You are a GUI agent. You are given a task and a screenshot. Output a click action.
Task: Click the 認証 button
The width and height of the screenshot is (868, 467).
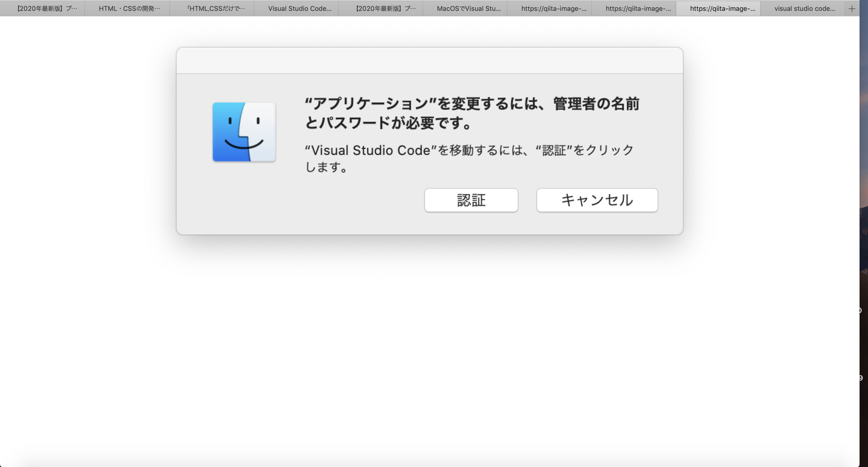click(471, 200)
